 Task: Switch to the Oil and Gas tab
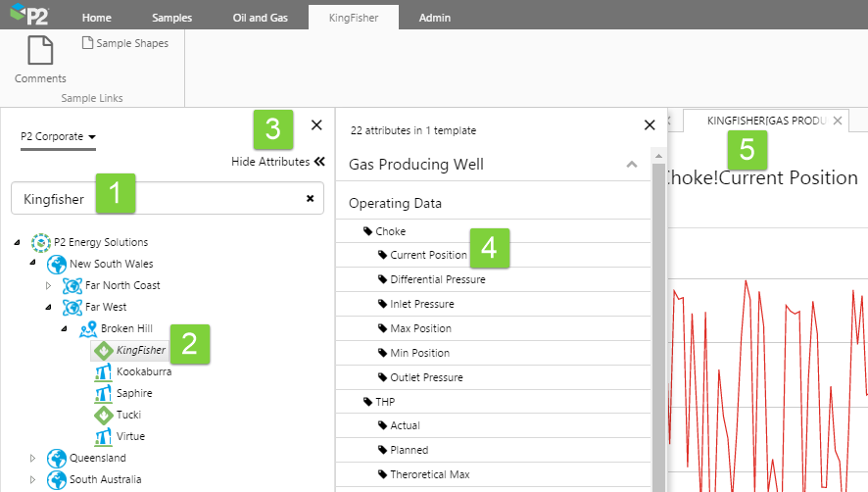259,18
